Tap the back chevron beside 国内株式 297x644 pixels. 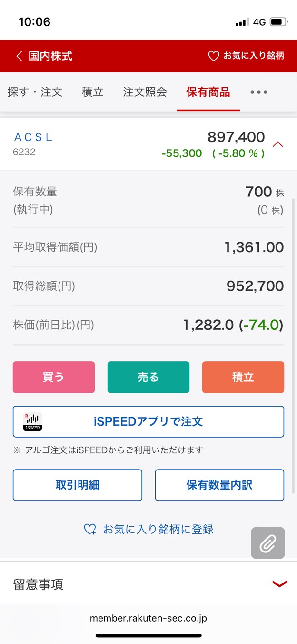(x=19, y=56)
